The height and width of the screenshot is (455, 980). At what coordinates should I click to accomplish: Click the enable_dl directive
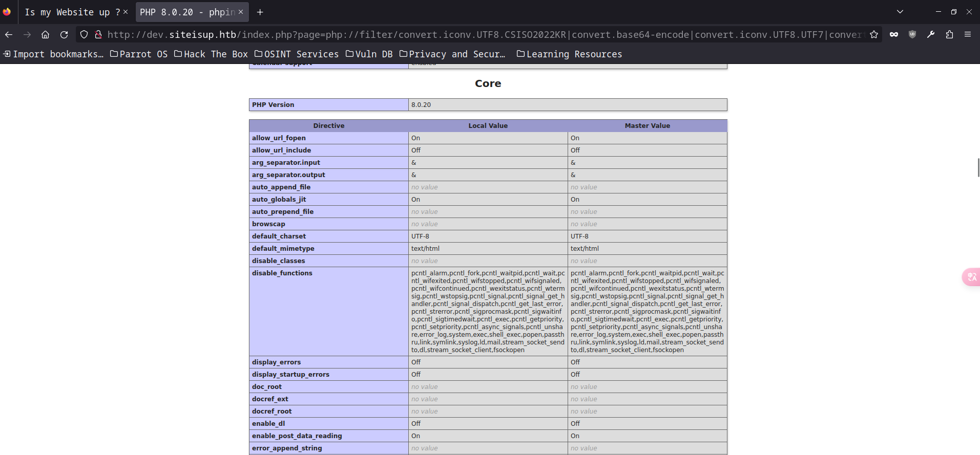[x=268, y=423]
